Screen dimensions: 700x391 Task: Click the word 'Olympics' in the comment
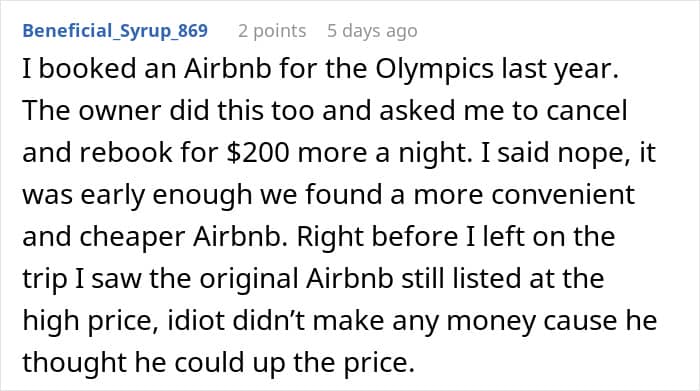pos(434,69)
